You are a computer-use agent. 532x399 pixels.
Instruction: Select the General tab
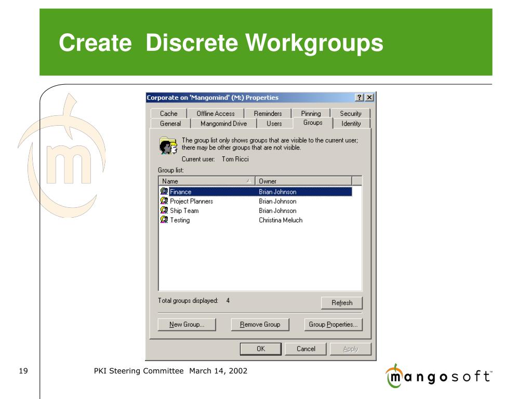(x=170, y=124)
